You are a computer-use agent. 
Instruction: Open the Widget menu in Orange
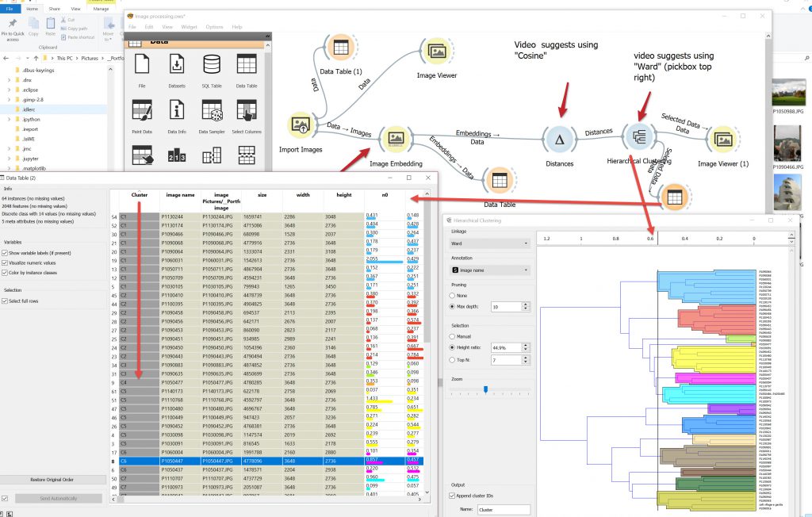pos(189,27)
